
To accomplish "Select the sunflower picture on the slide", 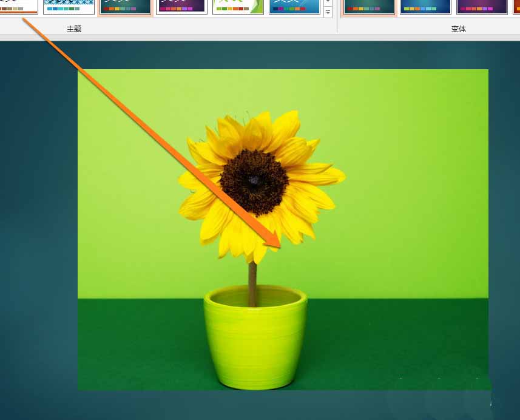I will [x=283, y=229].
